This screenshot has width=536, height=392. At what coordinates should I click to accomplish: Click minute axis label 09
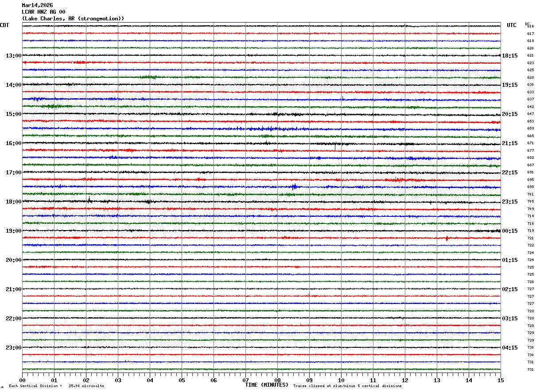309,380
